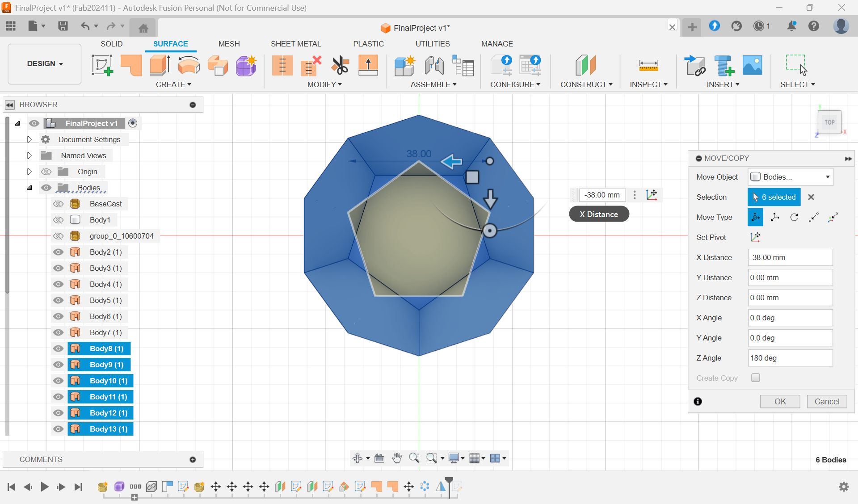858x504 pixels.
Task: Collapse the Bodies folder node
Action: click(x=29, y=188)
